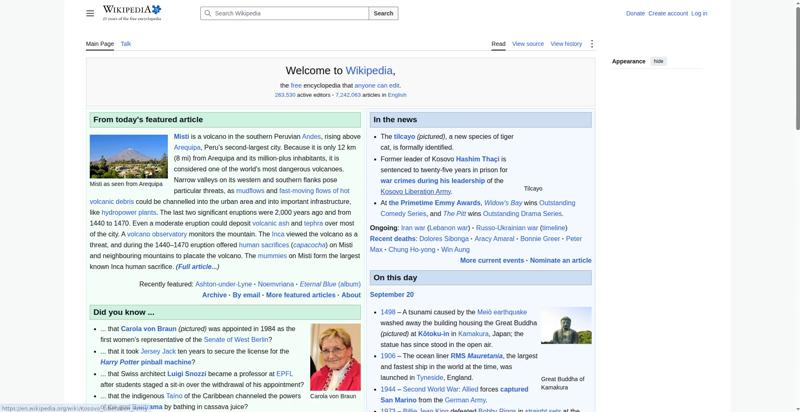Screen dimensions: 800x412
Task: Open Carola von Braun portrait thumbnail
Action: pos(335,357)
